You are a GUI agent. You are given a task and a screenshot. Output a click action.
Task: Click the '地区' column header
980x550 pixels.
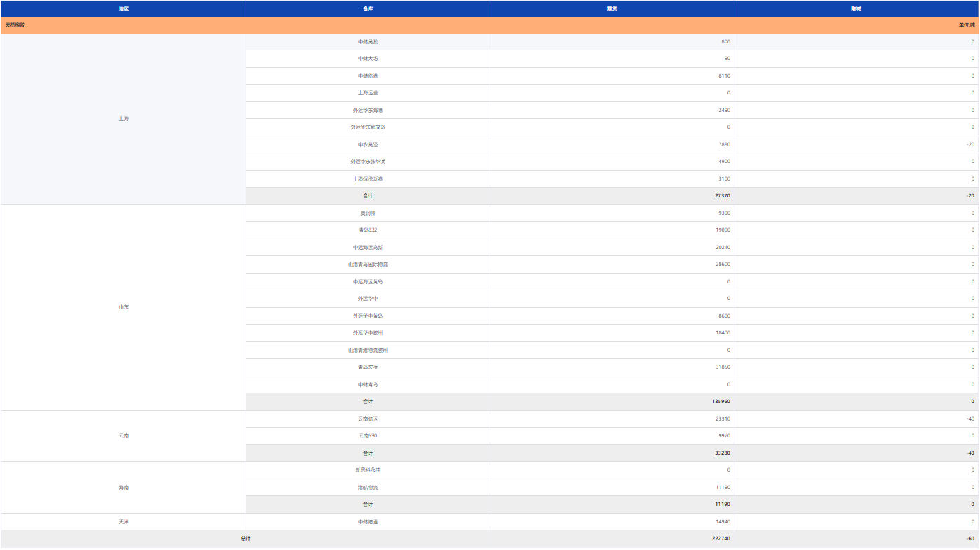123,8
